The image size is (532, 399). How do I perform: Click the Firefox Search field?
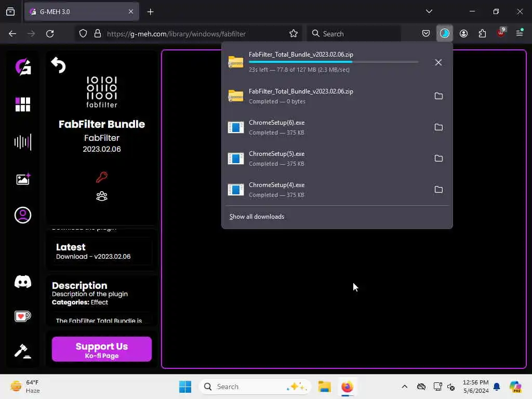(x=354, y=33)
